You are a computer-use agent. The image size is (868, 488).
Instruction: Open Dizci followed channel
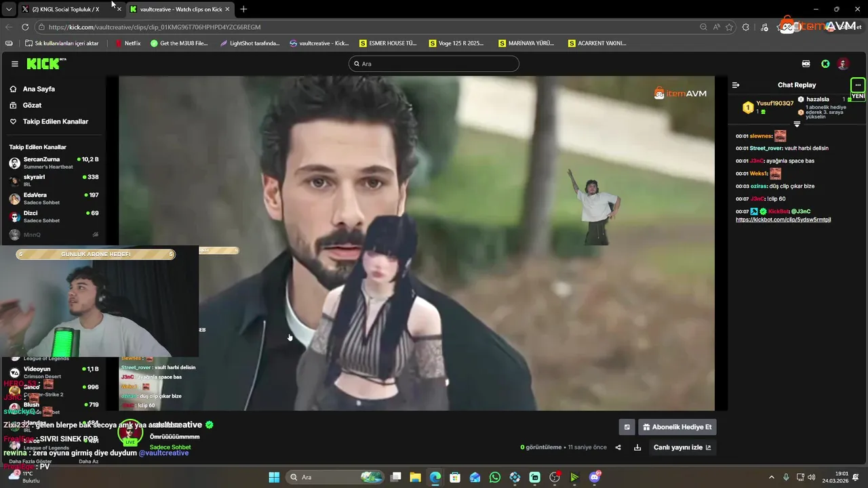tap(53, 217)
